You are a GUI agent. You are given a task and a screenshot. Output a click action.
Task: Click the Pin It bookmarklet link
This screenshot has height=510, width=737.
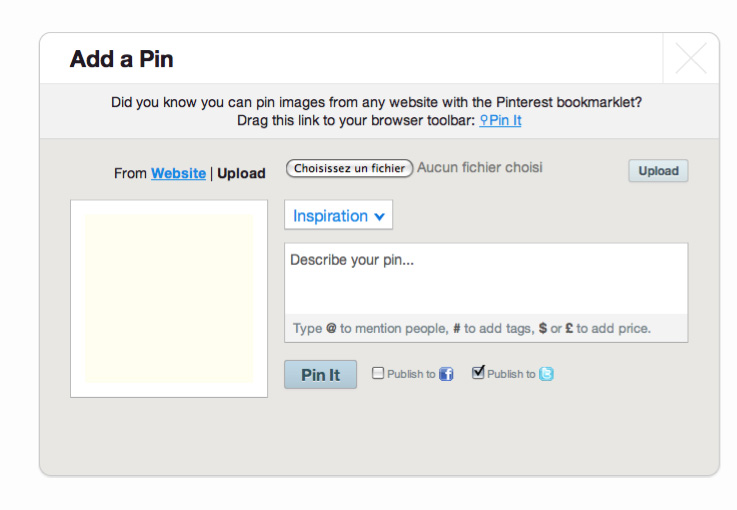coord(505,121)
